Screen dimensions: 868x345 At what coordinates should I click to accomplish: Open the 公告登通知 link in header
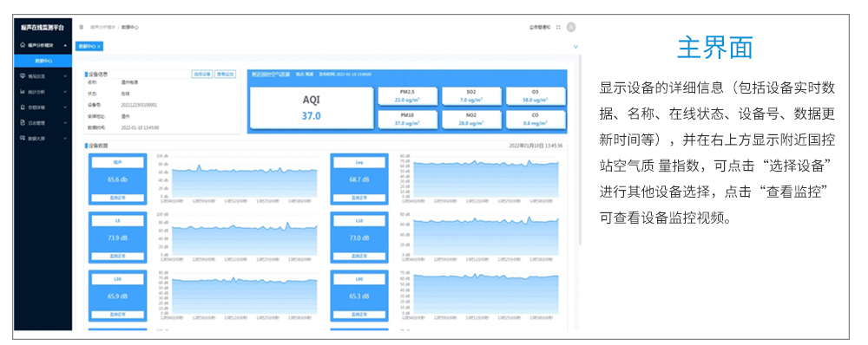coord(540,27)
